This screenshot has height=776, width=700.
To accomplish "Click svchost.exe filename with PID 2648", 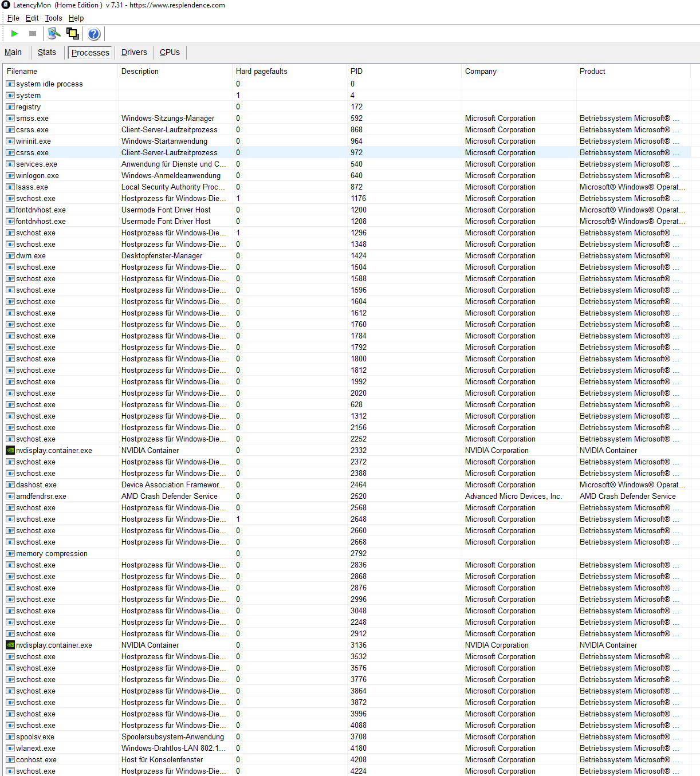I will [x=36, y=519].
